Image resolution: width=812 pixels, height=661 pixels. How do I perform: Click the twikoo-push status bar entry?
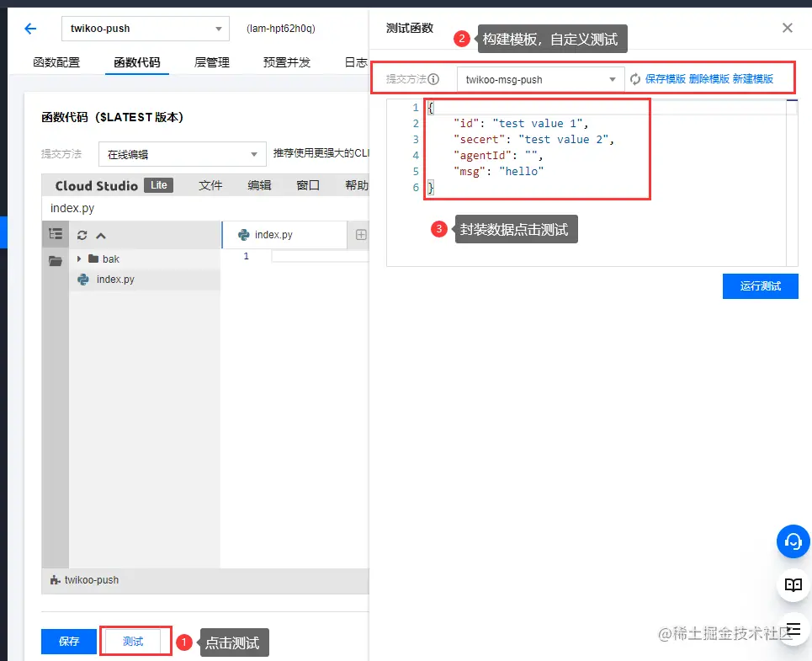coord(85,580)
